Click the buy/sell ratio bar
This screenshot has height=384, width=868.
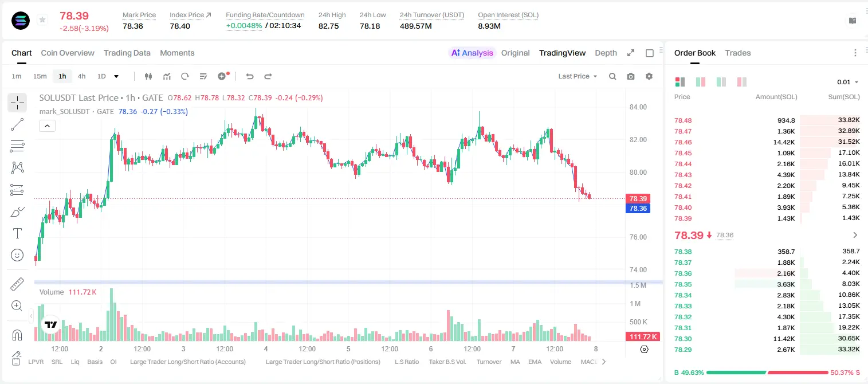click(767, 373)
